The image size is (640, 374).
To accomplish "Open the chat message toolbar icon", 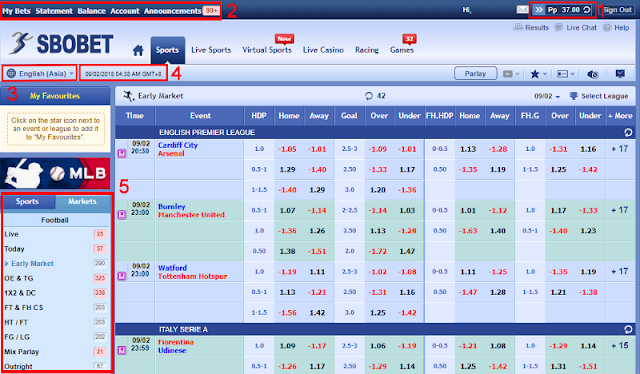I will (620, 73).
